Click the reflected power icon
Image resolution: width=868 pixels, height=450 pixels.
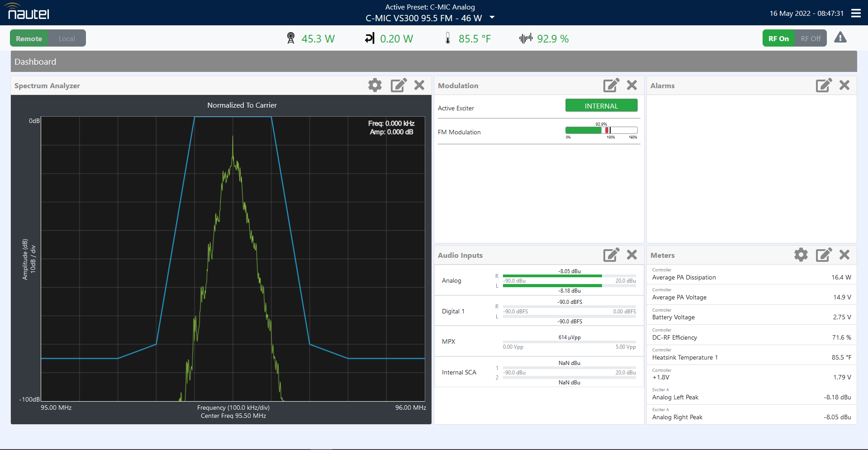coord(370,38)
